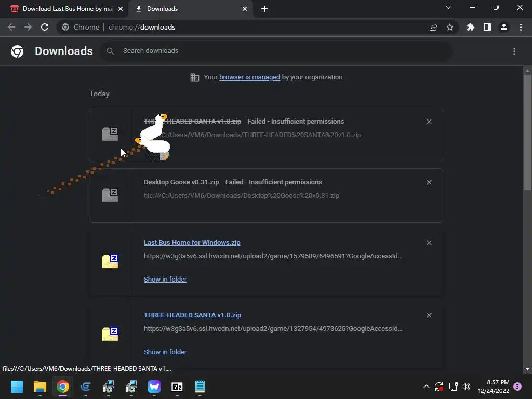Open a new tab
Viewport: 532px width, 399px height.
264,9
